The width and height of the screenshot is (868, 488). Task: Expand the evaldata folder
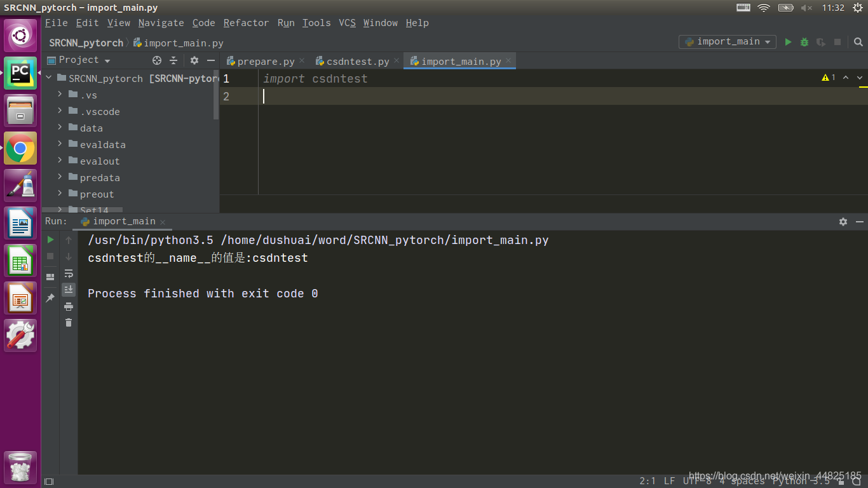pos(60,144)
